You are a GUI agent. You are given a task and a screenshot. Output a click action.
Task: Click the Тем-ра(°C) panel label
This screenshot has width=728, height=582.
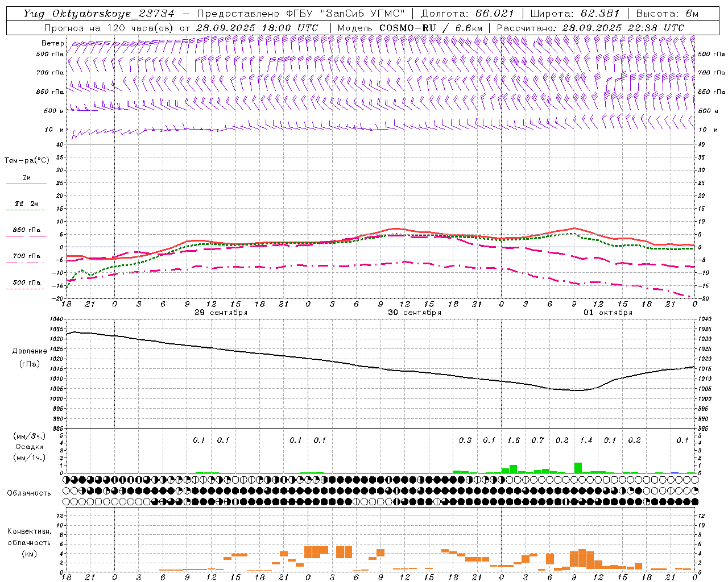click(x=27, y=161)
